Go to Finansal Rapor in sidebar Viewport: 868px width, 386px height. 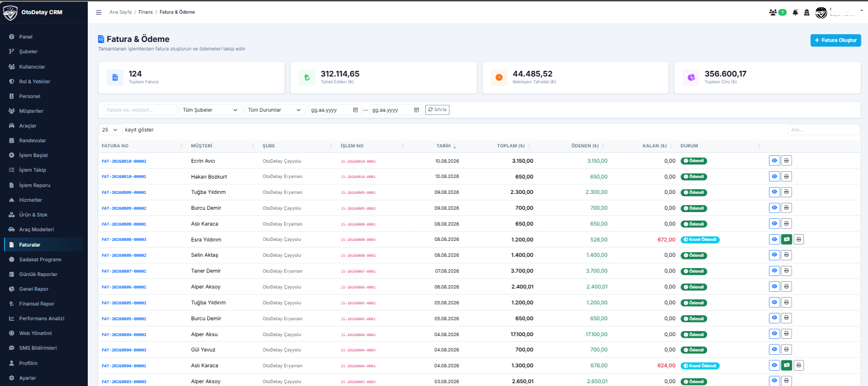coord(37,304)
